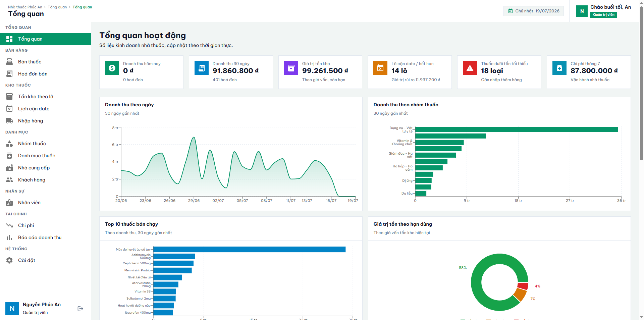The width and height of the screenshot is (644, 320).
Task: Click the Tồn kho theo lô icon
Action: [9, 97]
